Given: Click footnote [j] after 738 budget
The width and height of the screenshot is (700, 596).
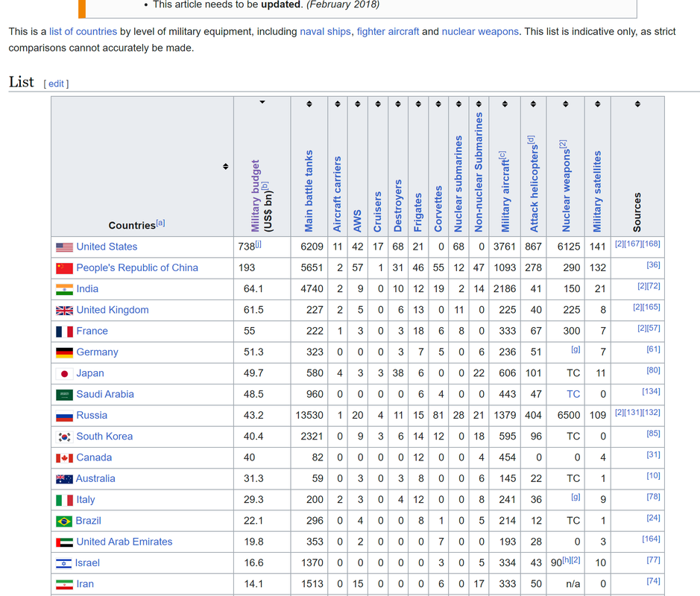Looking at the screenshot, I should pos(258,244).
